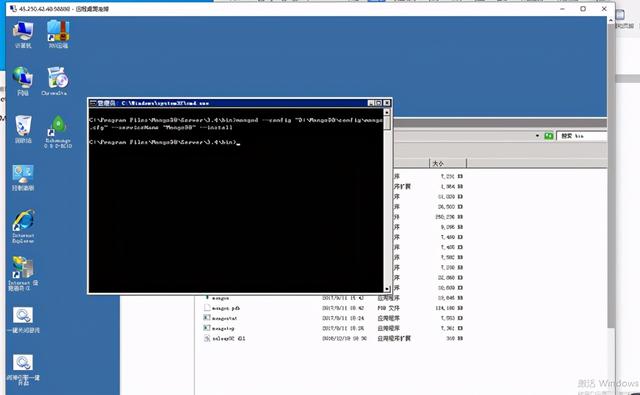Maximize the cmd.exe window

(378, 103)
